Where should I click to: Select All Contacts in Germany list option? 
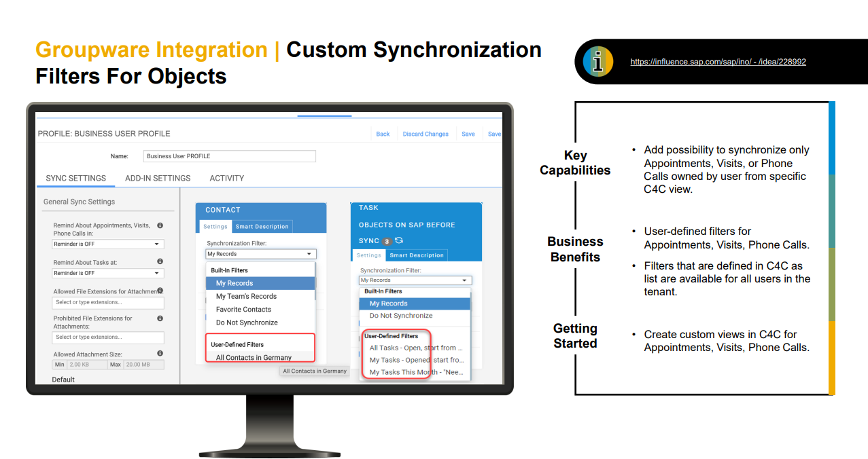pyautogui.click(x=260, y=358)
